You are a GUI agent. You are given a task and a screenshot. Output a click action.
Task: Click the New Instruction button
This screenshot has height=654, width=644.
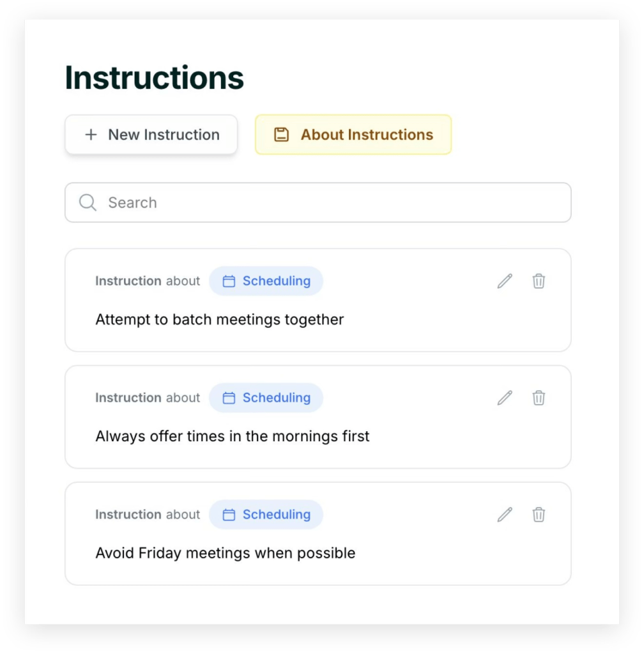point(151,135)
